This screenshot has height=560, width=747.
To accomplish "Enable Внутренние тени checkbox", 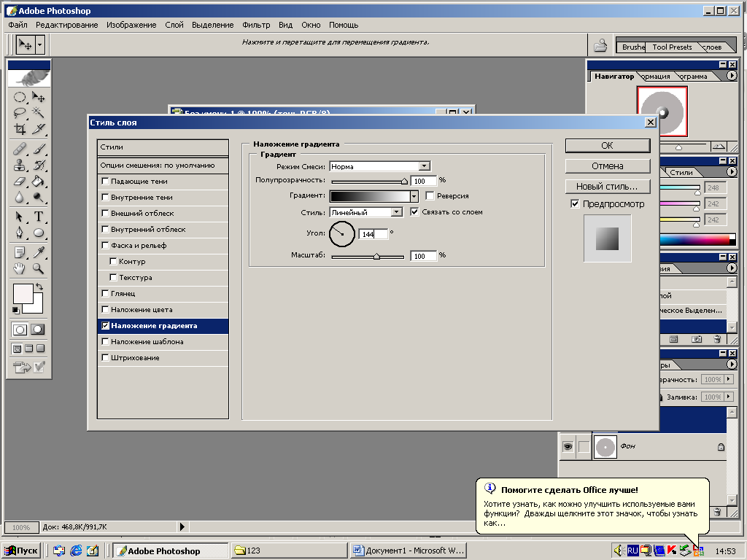I will click(105, 197).
